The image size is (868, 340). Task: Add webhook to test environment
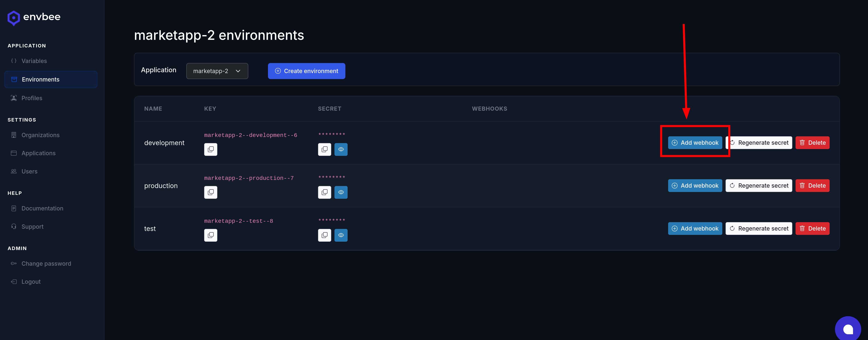click(x=695, y=228)
